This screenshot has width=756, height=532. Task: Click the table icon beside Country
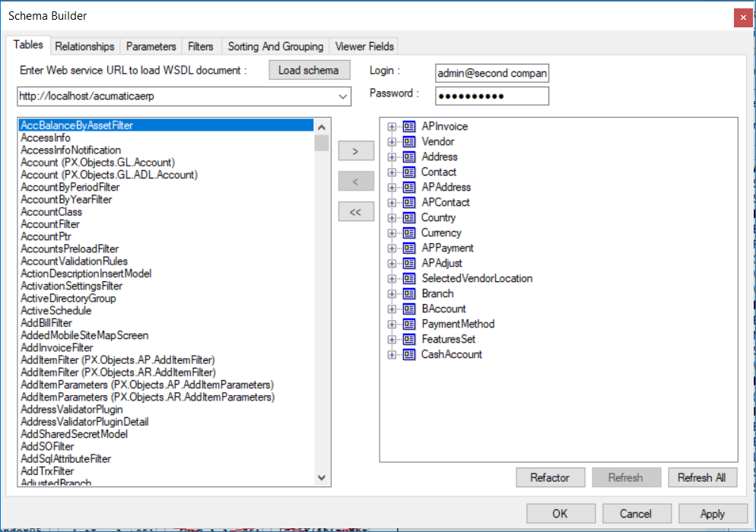click(409, 218)
